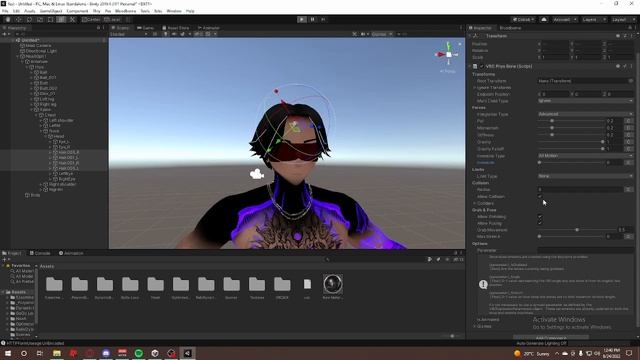Open Immobile Type dropdown
Image resolution: width=640 pixels, height=360 pixels.
[x=585, y=156]
